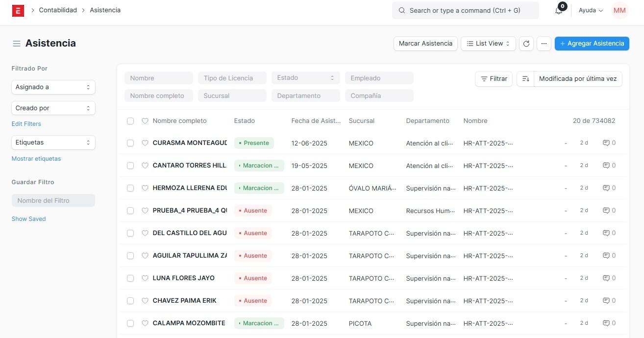644x338 pixels.
Task: Open the Ayuda menu
Action: 591,10
